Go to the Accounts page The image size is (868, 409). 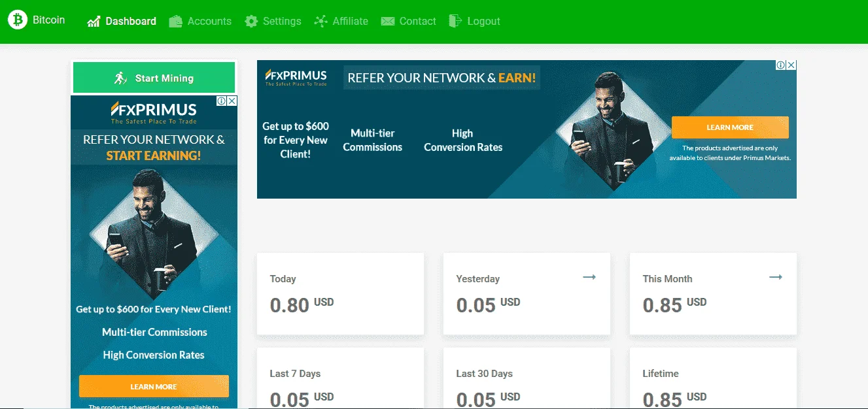[x=200, y=22]
